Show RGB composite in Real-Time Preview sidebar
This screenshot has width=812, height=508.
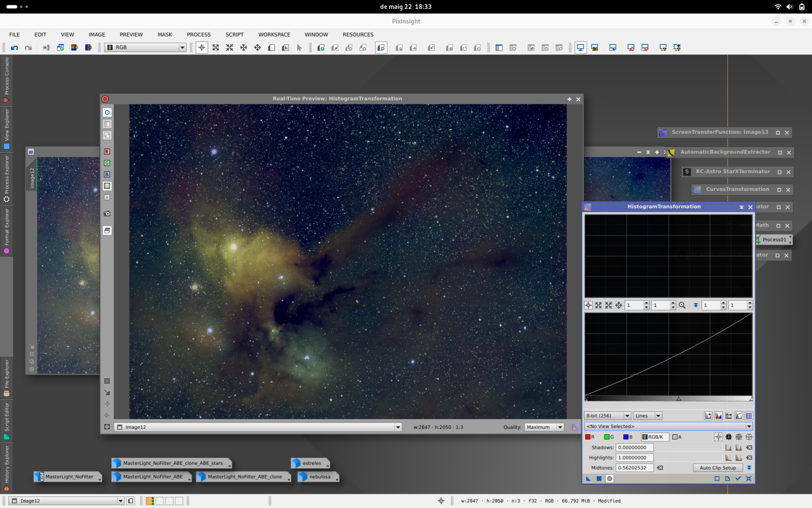(107, 186)
